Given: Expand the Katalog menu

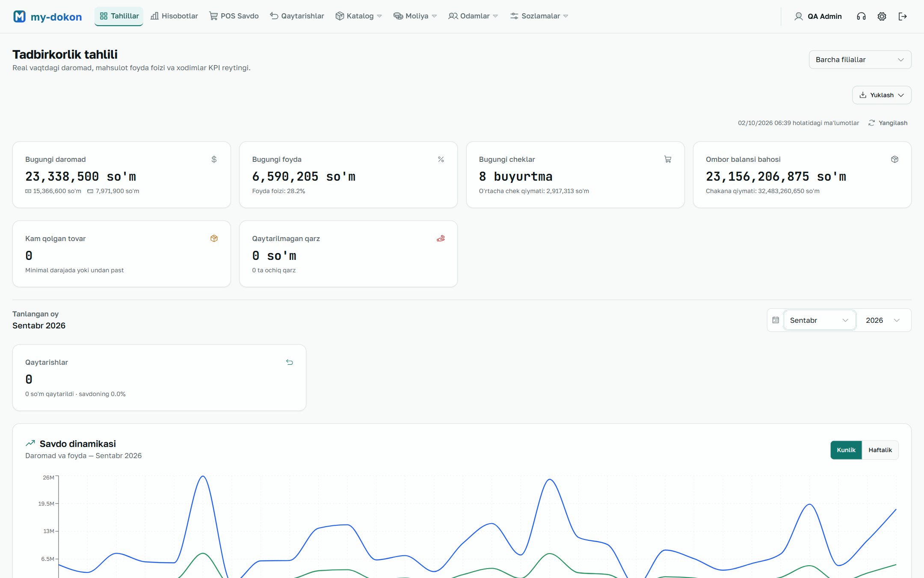Looking at the screenshot, I should tap(358, 16).
